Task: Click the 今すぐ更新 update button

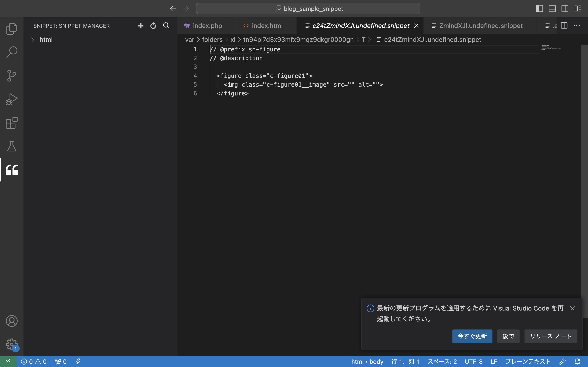Action: [x=472, y=336]
